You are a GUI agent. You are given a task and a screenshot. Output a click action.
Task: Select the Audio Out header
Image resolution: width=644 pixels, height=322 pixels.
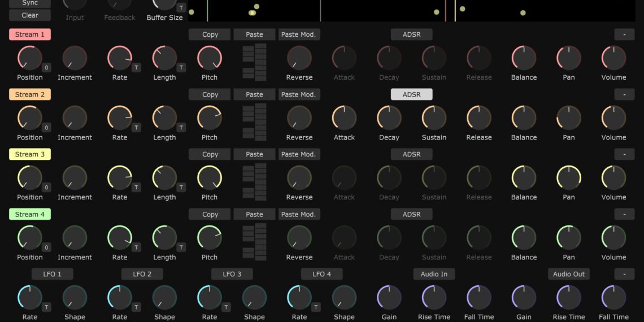(x=568, y=274)
